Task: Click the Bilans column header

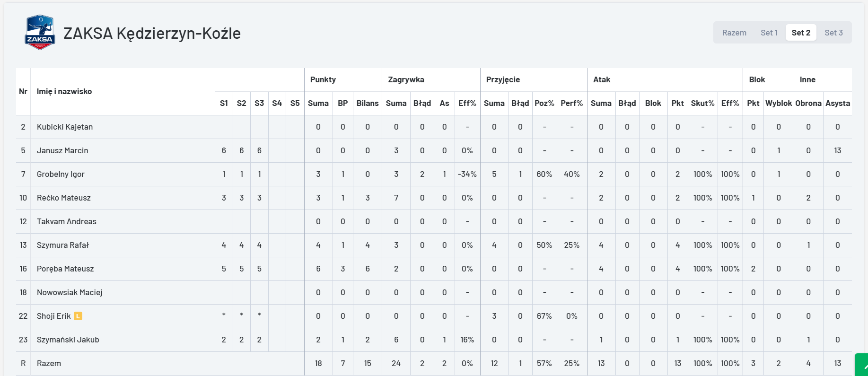Action: (x=368, y=103)
